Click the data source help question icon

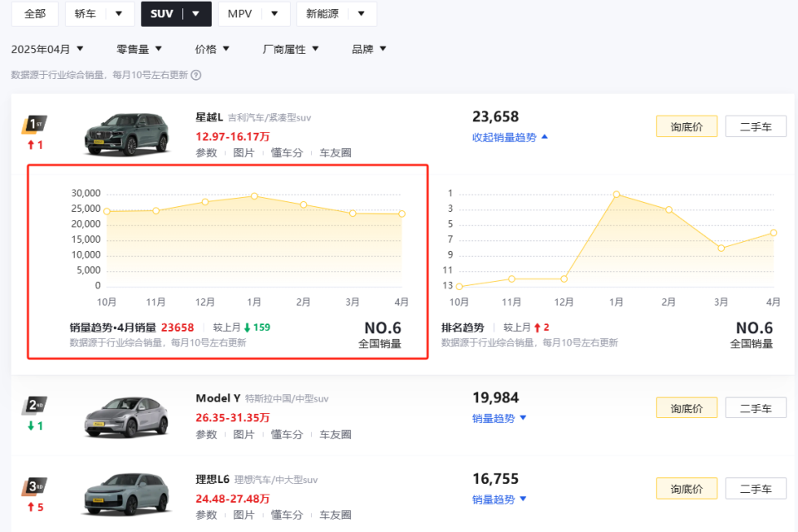coord(196,76)
